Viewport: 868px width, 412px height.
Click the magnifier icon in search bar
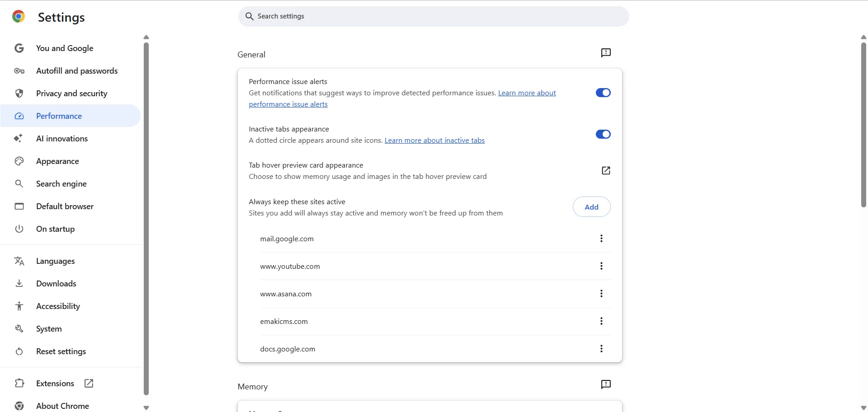click(249, 16)
